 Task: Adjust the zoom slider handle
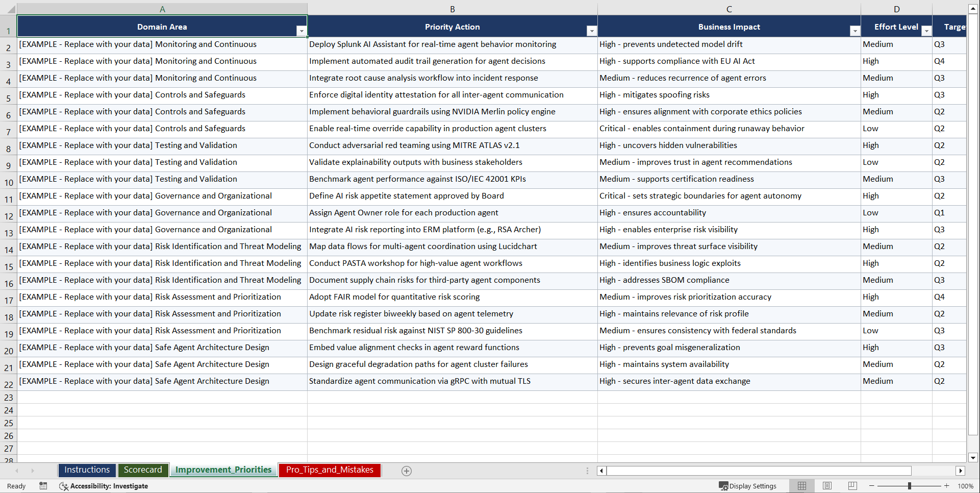(x=910, y=486)
